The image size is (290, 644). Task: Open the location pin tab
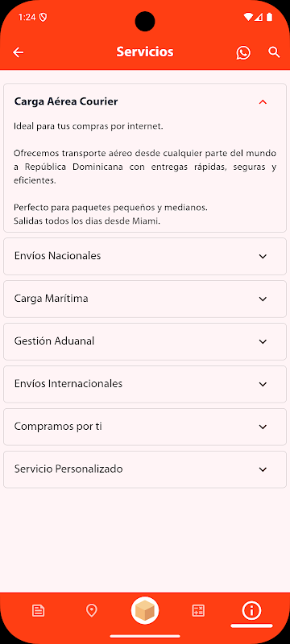coord(91,611)
